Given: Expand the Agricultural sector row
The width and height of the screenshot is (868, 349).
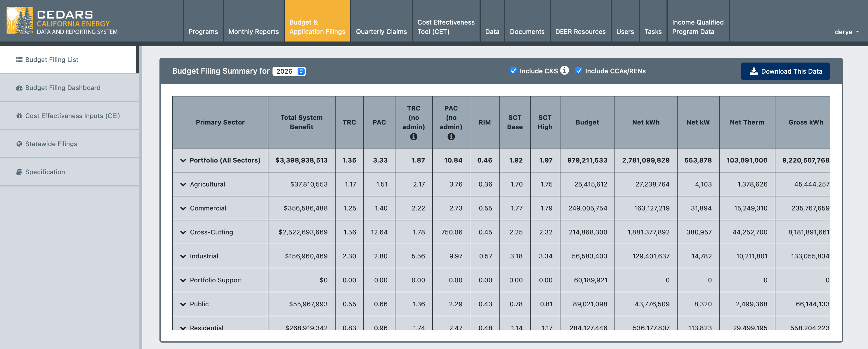Looking at the screenshot, I should point(183,184).
